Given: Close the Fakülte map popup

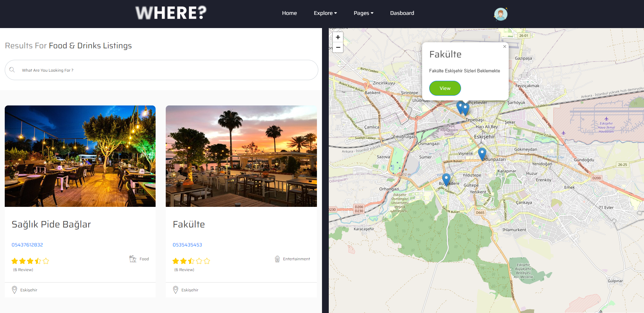Looking at the screenshot, I should click(x=505, y=47).
